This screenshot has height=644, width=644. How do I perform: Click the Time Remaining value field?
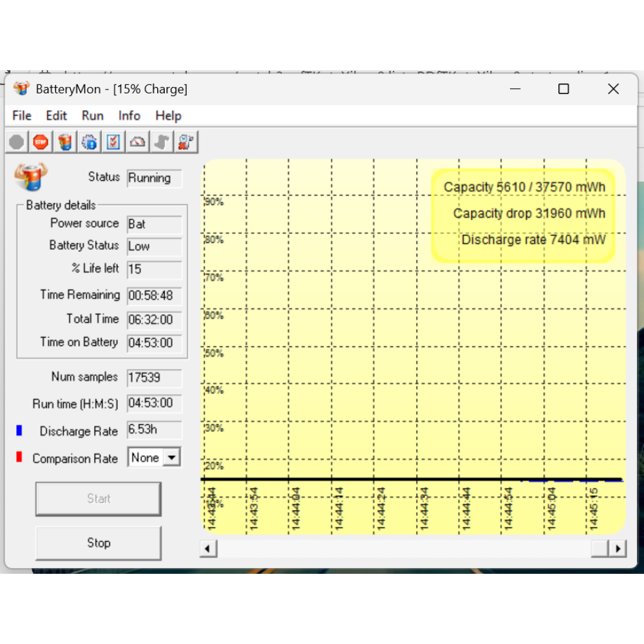click(x=154, y=296)
